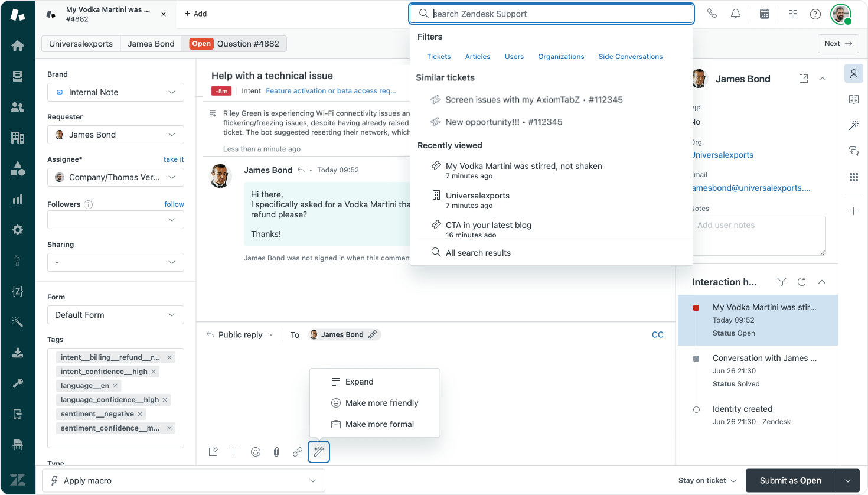Open Customers icon in sidebar

18,107
